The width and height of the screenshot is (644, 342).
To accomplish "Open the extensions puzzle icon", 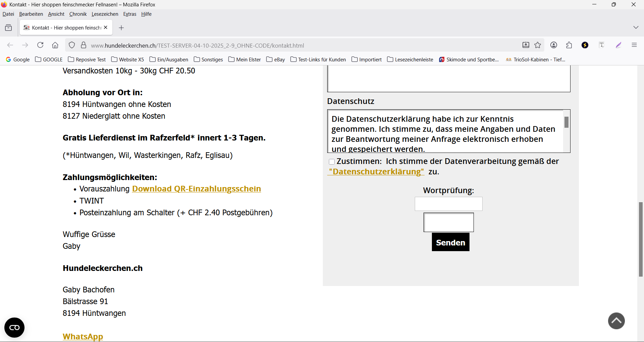I will [569, 45].
